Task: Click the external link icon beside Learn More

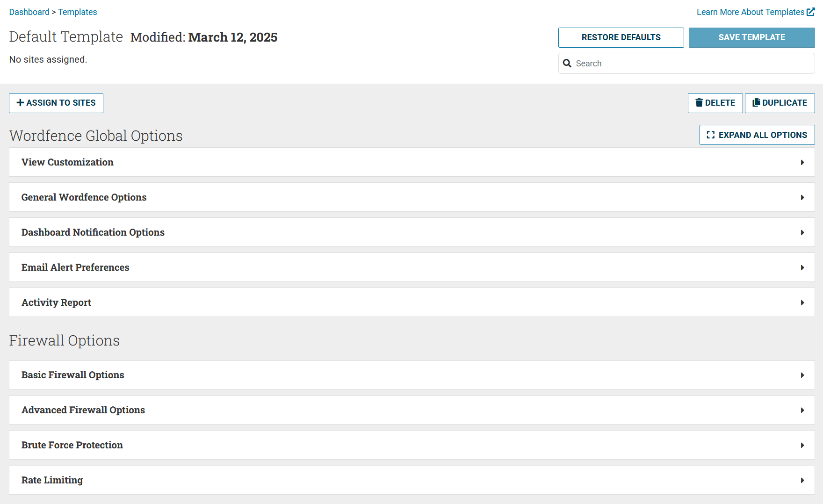Action: pos(810,12)
